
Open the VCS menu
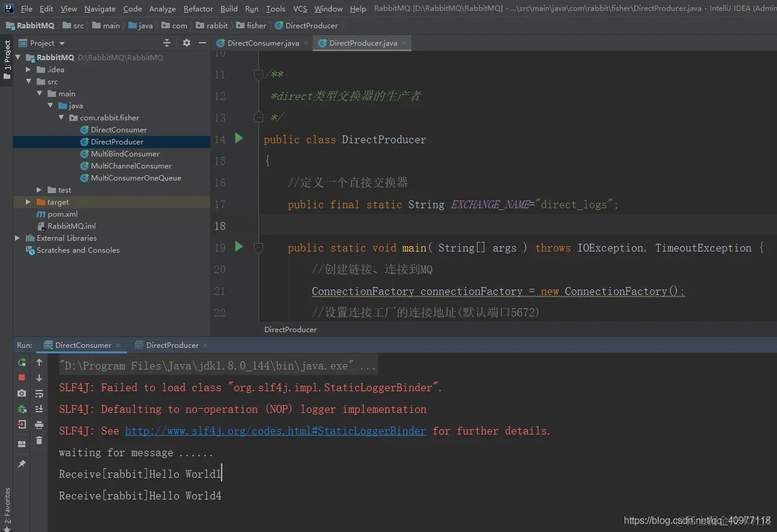pos(300,8)
